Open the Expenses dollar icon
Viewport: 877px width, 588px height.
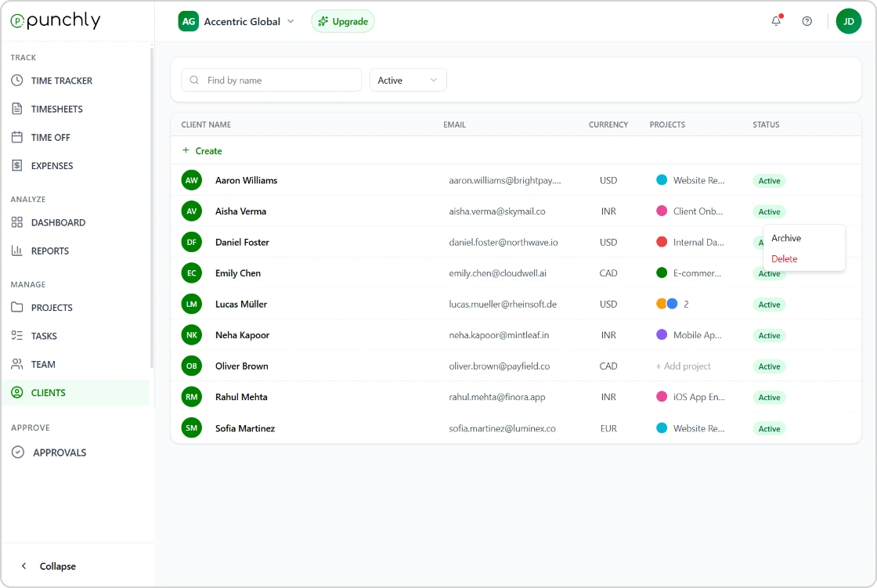pyautogui.click(x=17, y=166)
